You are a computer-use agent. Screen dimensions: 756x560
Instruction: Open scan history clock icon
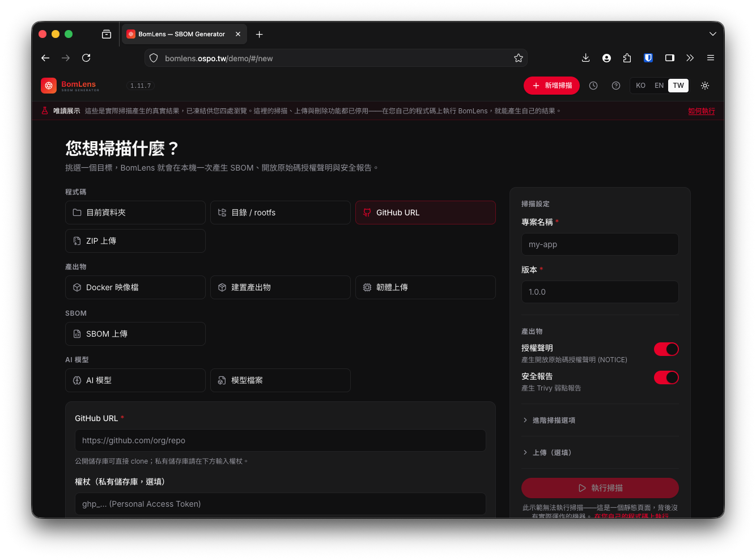click(593, 86)
